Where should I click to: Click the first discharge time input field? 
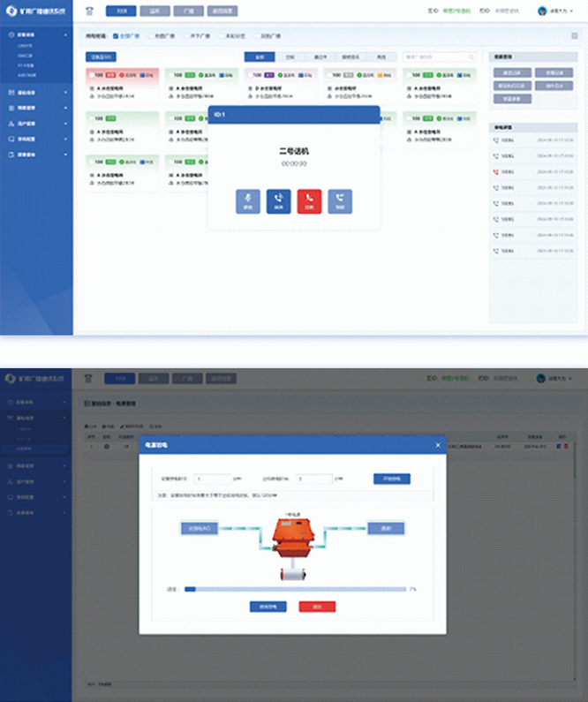tap(213, 479)
